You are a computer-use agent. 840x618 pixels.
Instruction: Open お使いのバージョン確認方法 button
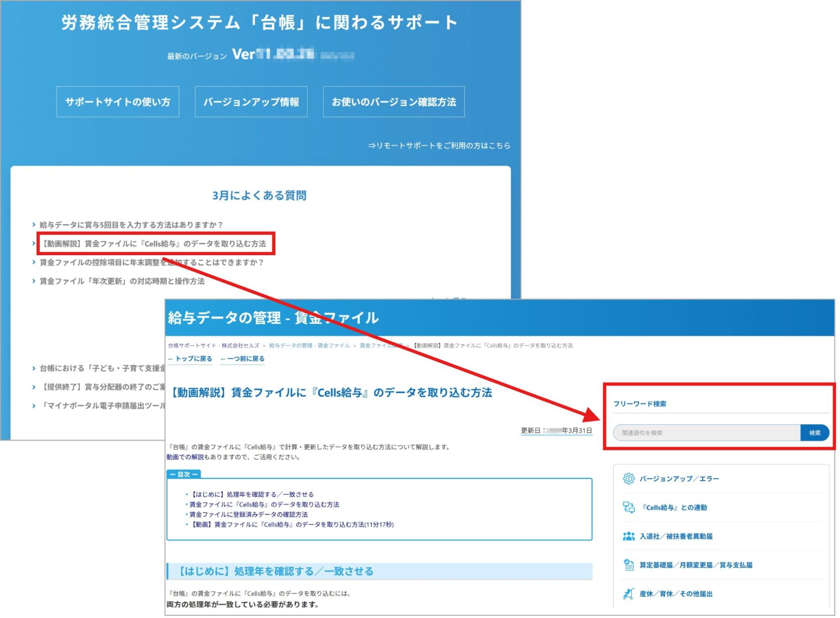pos(393,102)
